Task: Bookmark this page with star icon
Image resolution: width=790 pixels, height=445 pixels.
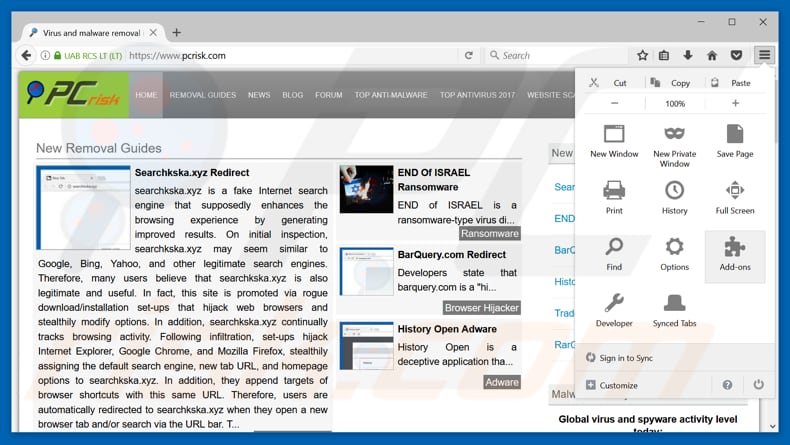Action: point(642,55)
